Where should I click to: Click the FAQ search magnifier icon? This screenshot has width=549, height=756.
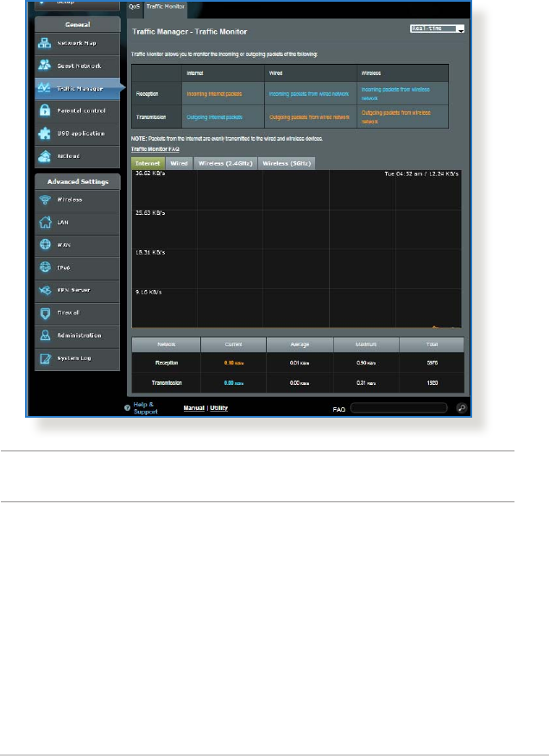(462, 408)
